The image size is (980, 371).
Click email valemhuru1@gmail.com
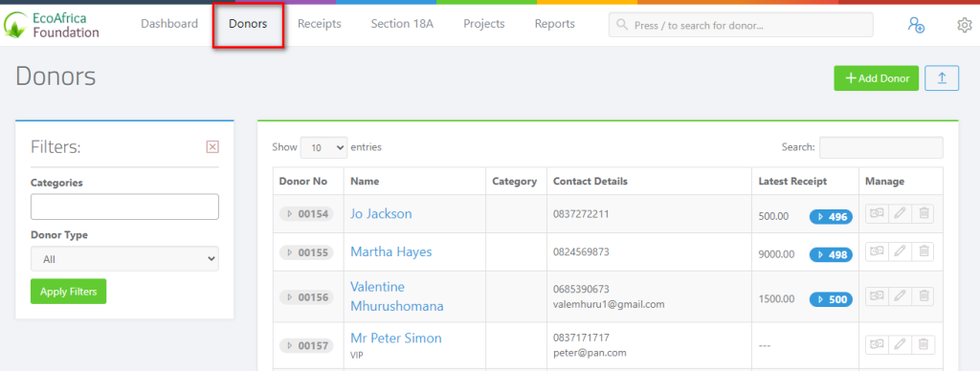(x=609, y=304)
